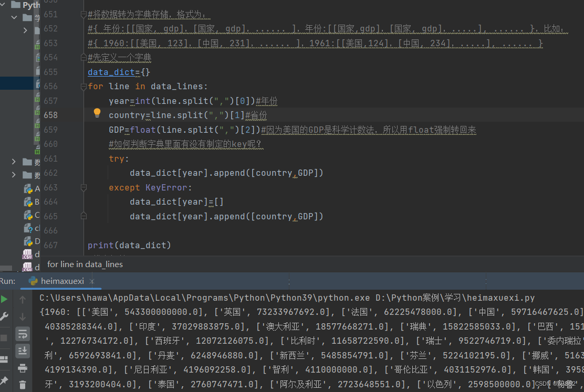Viewport: 584px width, 392px height.
Task: Click line number 661 in gutter
Action: (50, 158)
